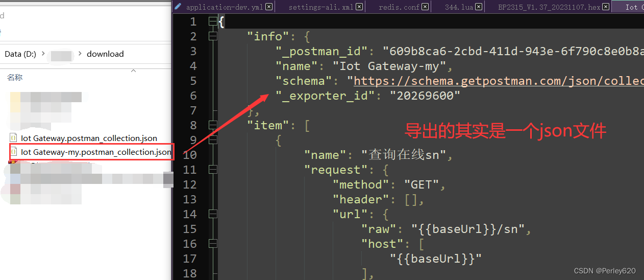Close the BP2315_V1.37_20231107.hex tab

click(606, 7)
